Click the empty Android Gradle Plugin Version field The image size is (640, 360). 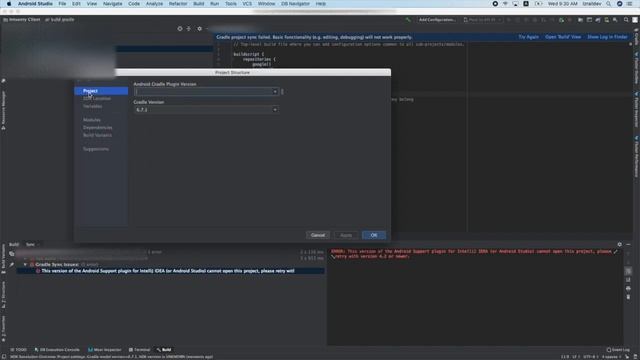[x=203, y=91]
